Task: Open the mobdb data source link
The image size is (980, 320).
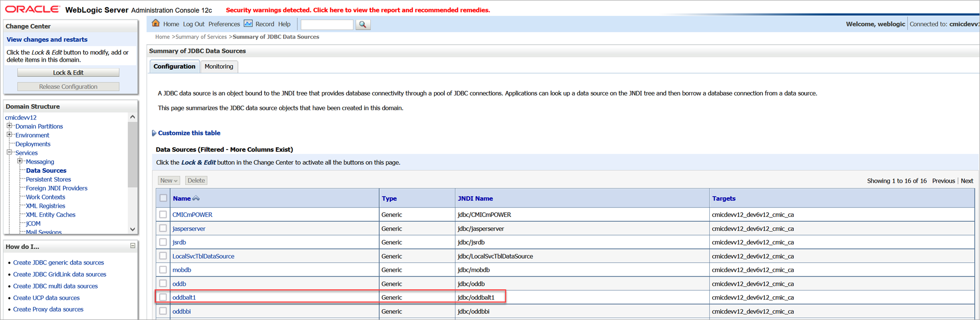Action: 182,270
